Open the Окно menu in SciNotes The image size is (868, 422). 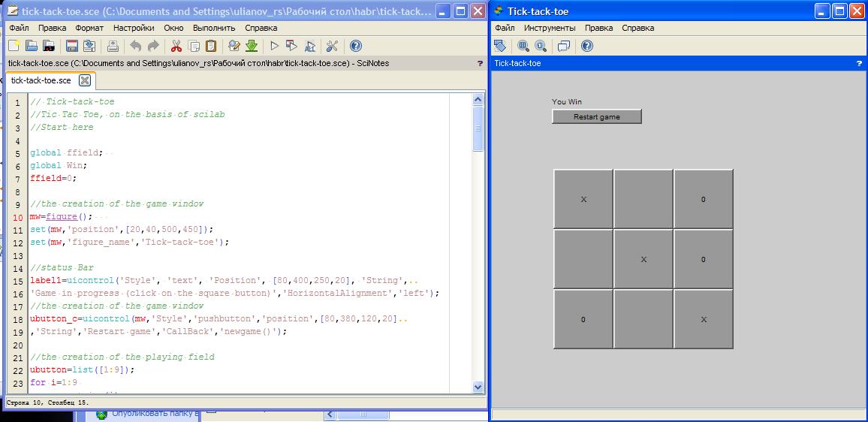point(173,28)
